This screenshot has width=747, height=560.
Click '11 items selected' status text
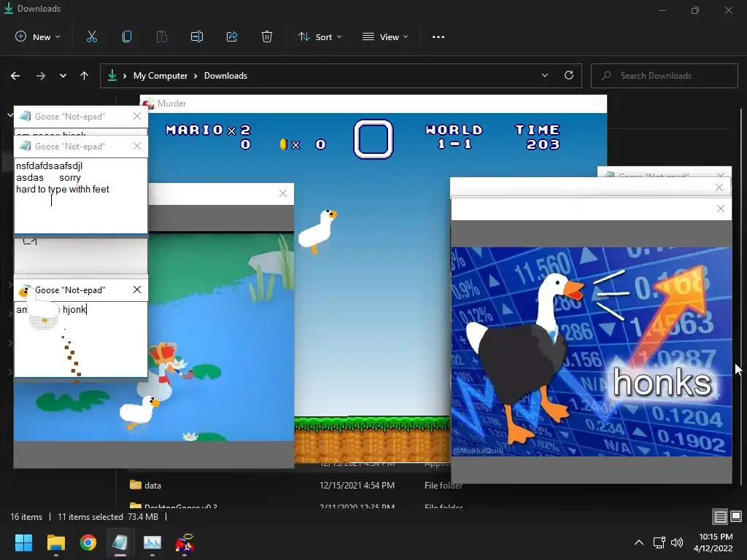click(x=90, y=517)
